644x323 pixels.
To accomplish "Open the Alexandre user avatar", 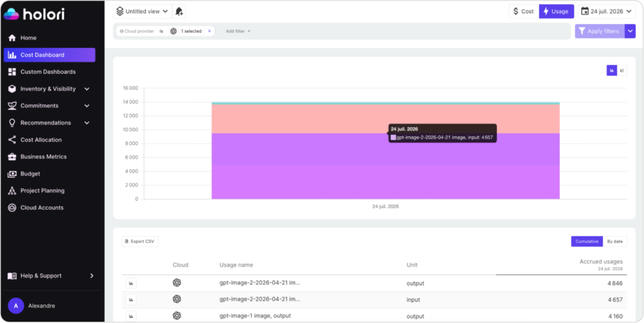I will pyautogui.click(x=16, y=306).
